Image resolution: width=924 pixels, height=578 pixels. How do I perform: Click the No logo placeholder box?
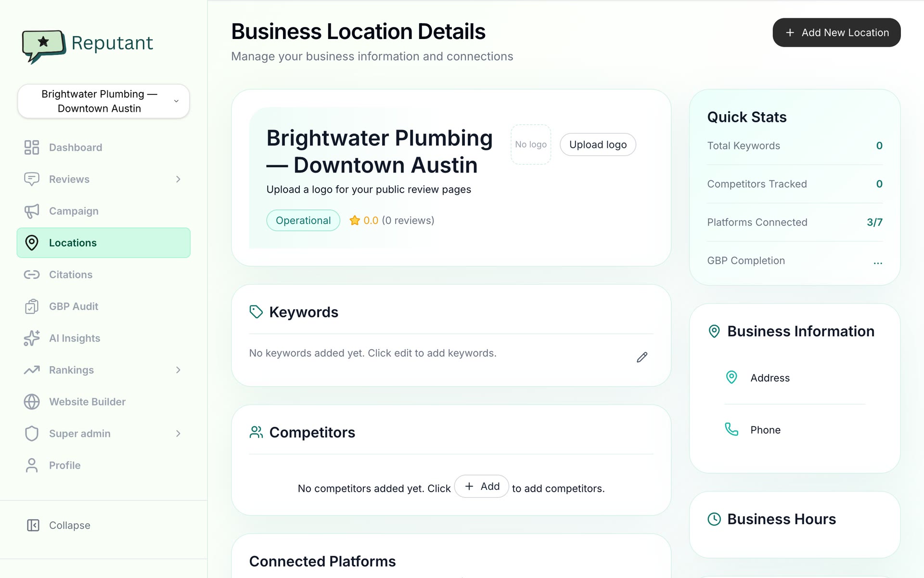tap(531, 144)
